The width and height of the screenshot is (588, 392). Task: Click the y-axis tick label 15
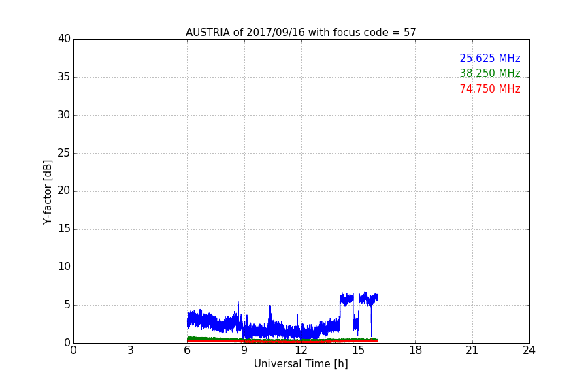pyautogui.click(x=64, y=229)
